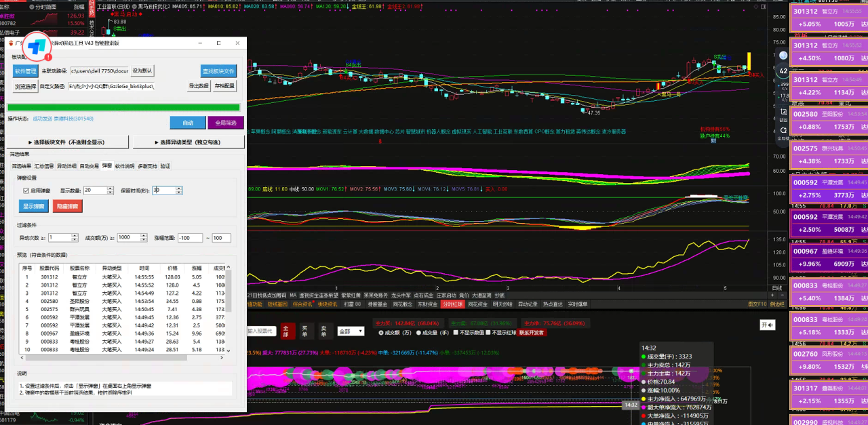The image size is (868, 425).
Task: Open the 软件说明 tab
Action: [125, 165]
